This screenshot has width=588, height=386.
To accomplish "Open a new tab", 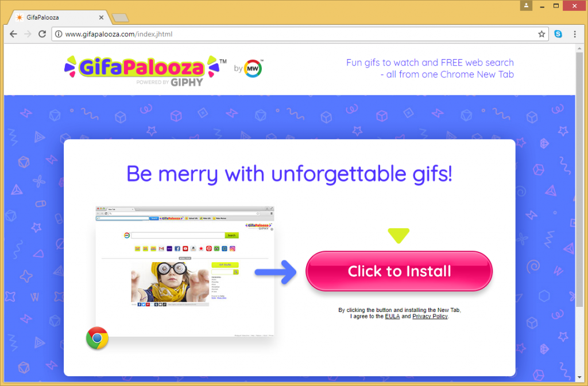I will click(x=120, y=18).
